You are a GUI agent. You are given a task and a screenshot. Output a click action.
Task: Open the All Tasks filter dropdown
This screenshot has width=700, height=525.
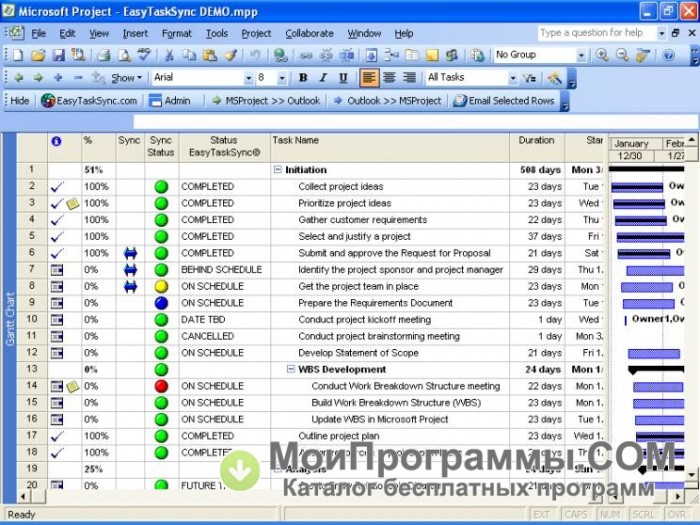click(x=512, y=78)
